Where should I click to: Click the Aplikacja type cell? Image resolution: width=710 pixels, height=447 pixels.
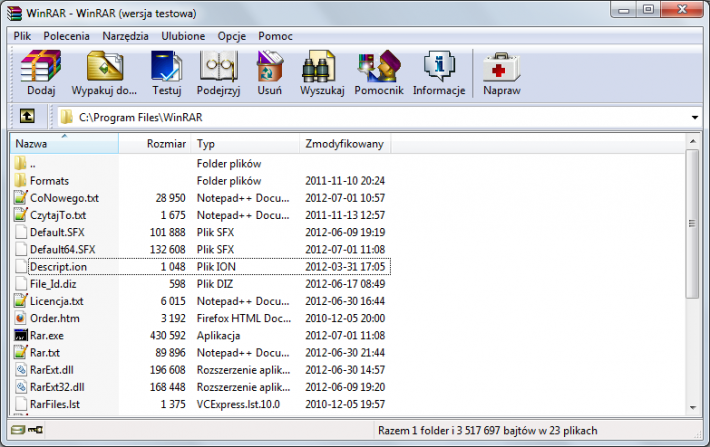[218, 336]
